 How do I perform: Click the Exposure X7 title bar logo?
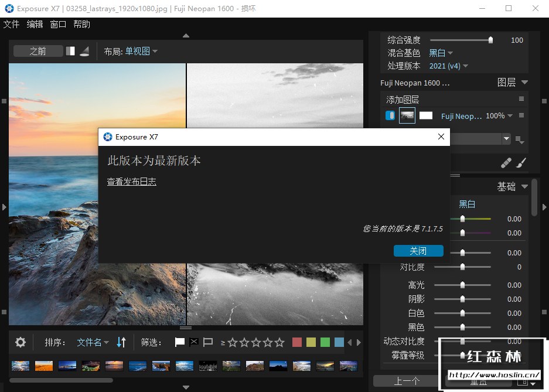[x=9, y=8]
